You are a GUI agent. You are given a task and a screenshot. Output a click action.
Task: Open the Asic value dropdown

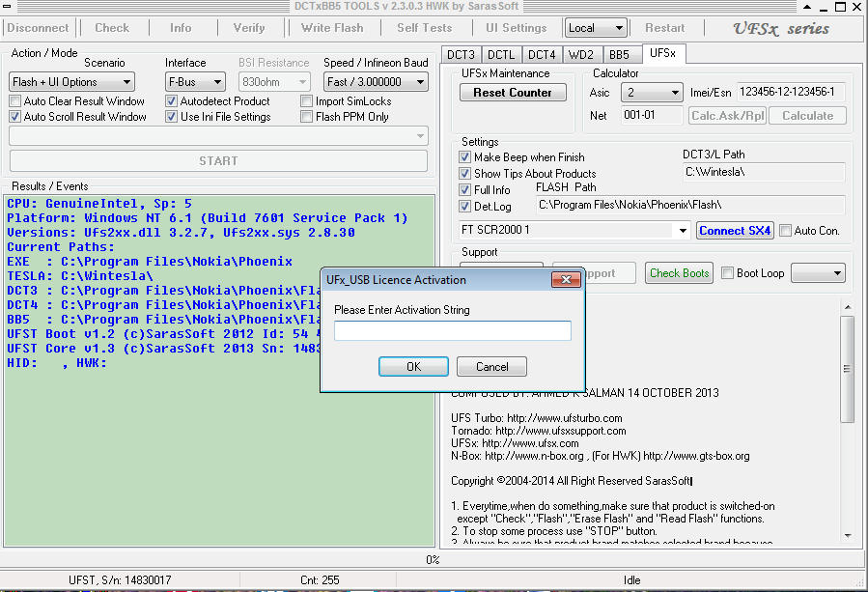click(652, 93)
